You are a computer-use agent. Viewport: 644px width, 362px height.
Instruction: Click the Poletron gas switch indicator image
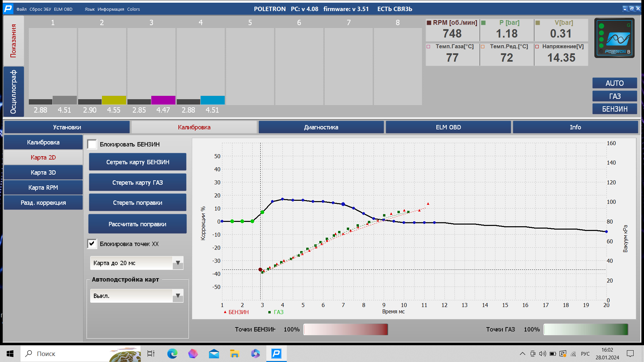[614, 38]
